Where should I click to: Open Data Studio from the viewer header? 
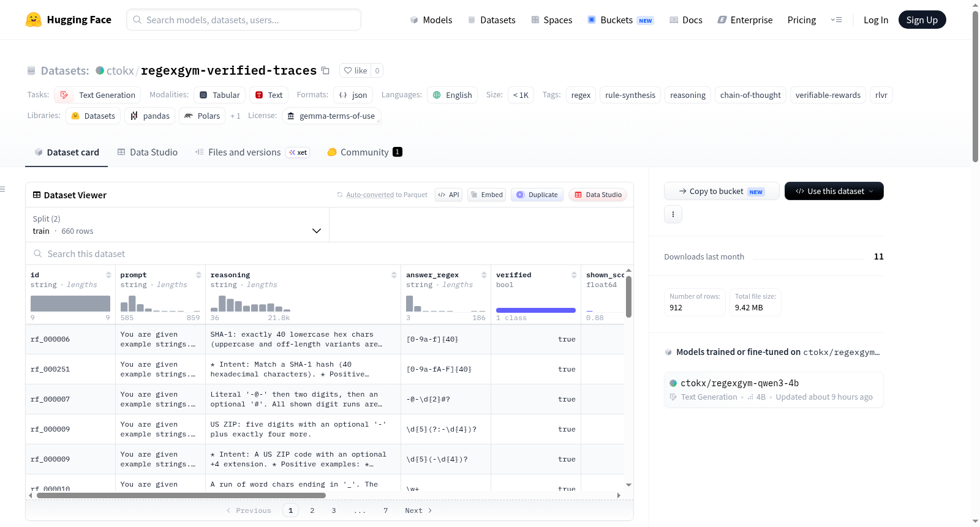(x=598, y=195)
